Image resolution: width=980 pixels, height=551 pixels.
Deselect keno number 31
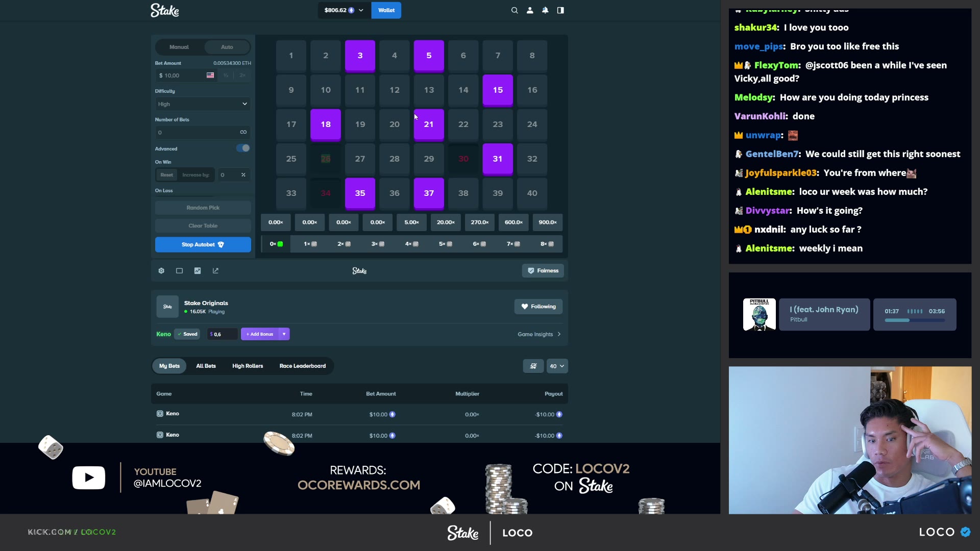point(498,159)
